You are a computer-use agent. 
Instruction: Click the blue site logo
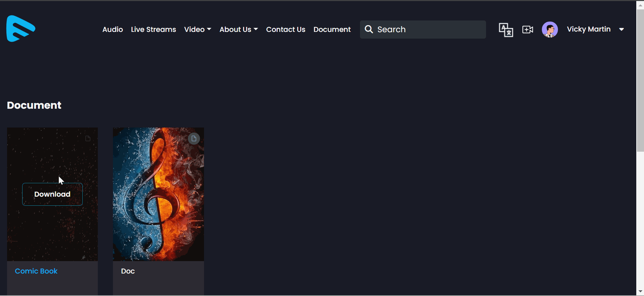point(21,29)
